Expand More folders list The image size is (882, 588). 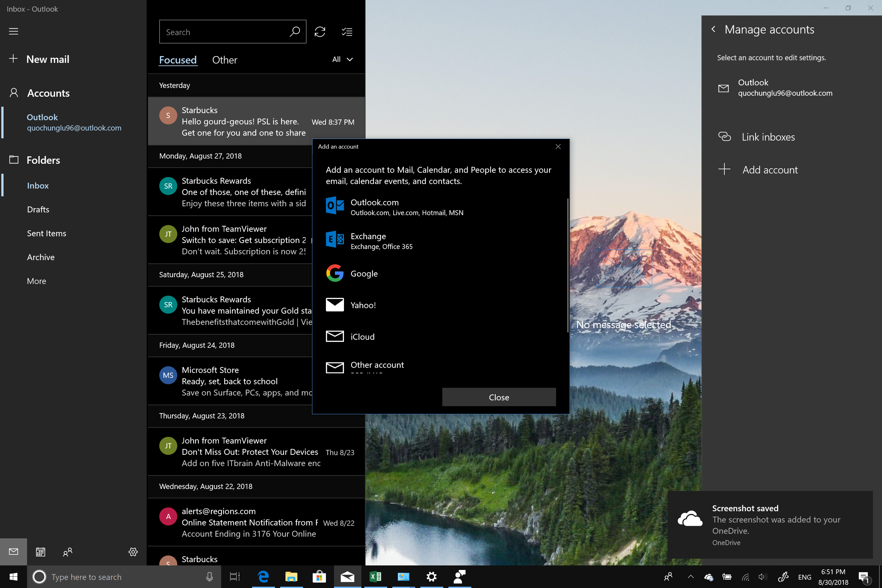point(73,281)
